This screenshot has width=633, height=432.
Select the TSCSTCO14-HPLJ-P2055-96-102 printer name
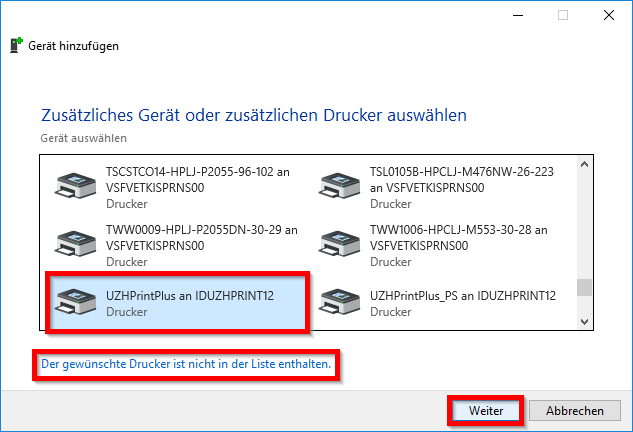click(x=201, y=171)
